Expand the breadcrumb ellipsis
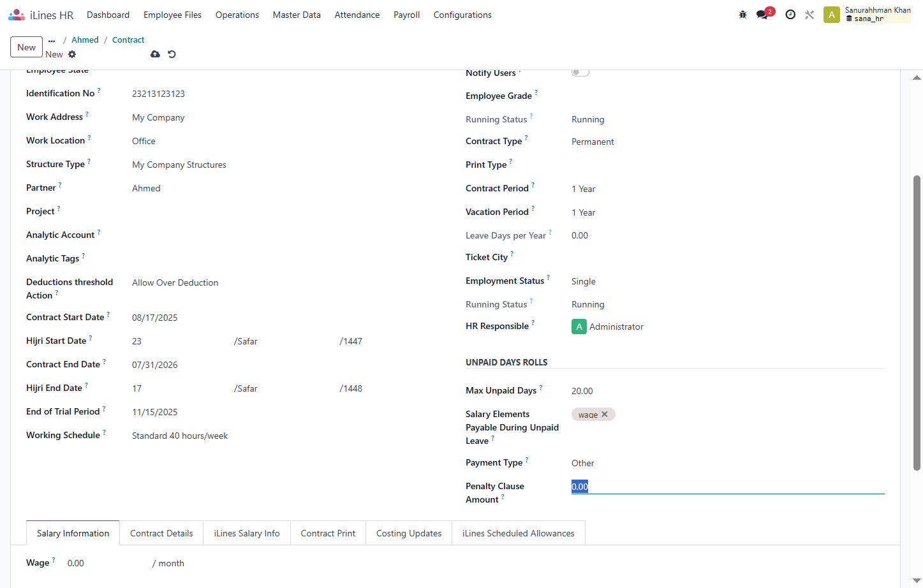This screenshot has height=588, width=923. [x=52, y=40]
